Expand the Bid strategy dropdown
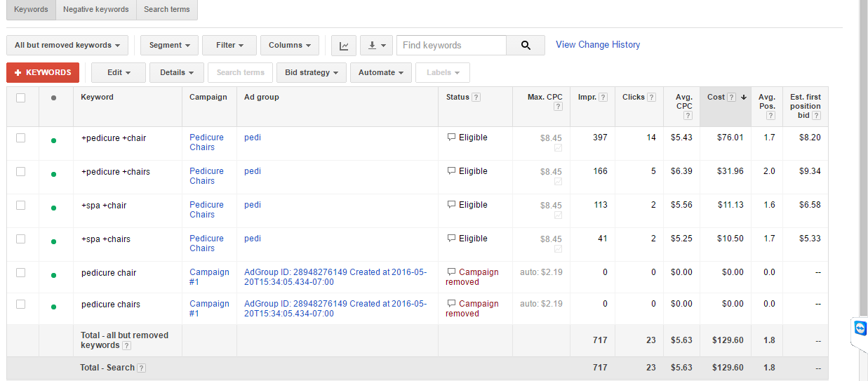The image size is (868, 381). point(312,73)
